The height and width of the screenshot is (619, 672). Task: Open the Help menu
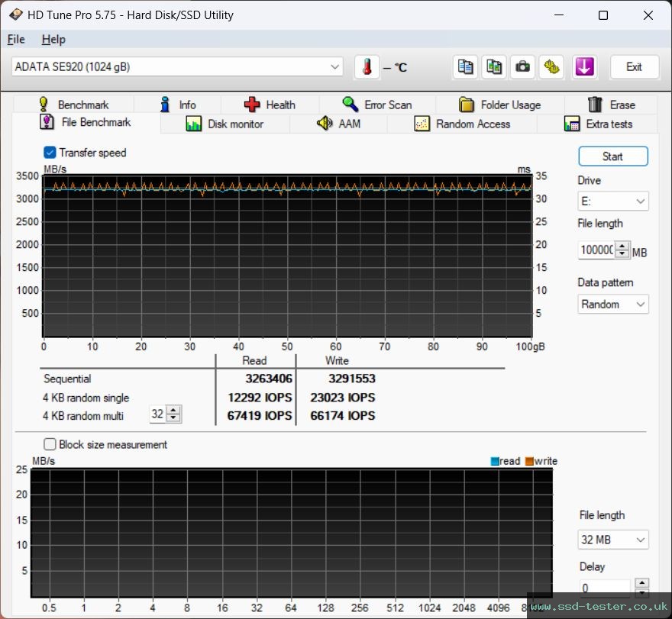point(53,40)
